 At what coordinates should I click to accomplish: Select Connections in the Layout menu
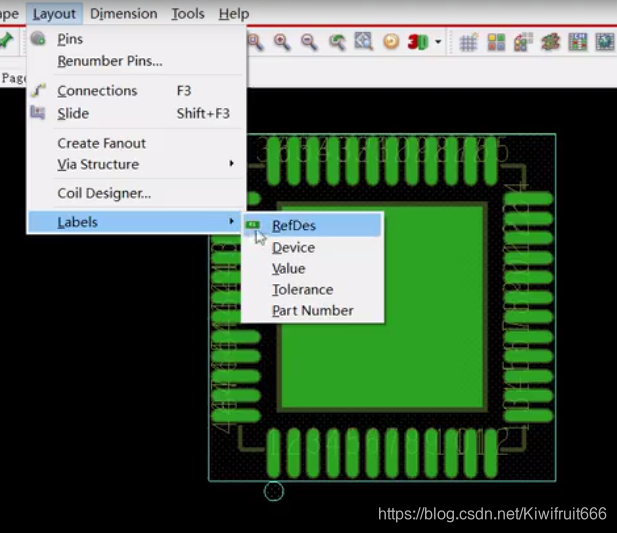click(137, 91)
